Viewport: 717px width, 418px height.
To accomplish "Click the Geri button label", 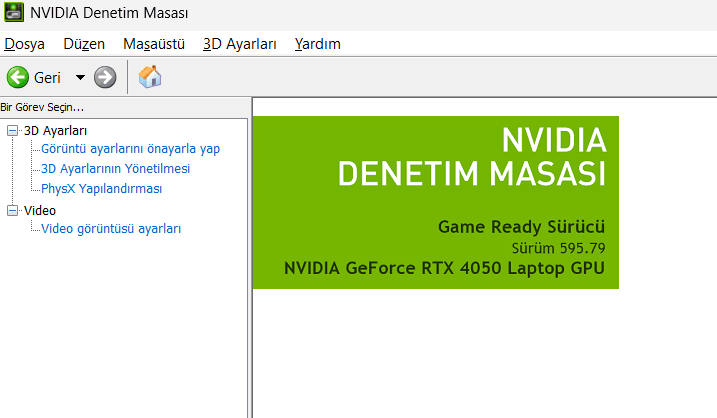I will click(47, 78).
